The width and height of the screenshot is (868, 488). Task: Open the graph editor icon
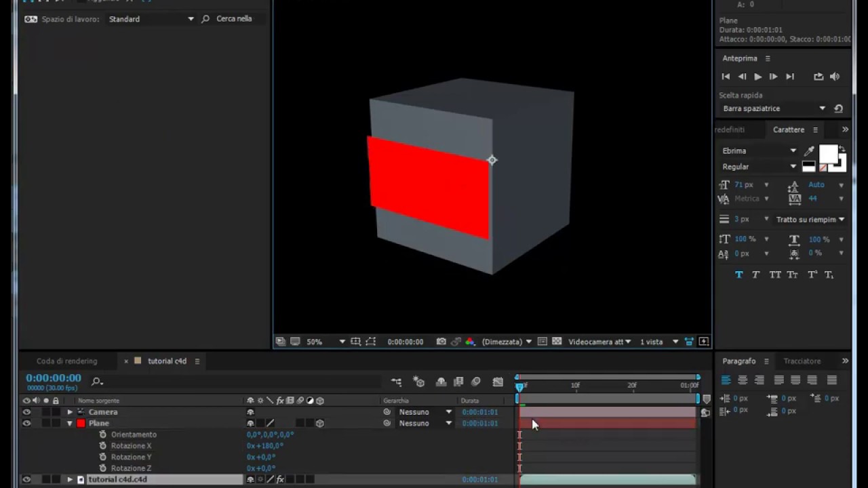[x=498, y=382]
